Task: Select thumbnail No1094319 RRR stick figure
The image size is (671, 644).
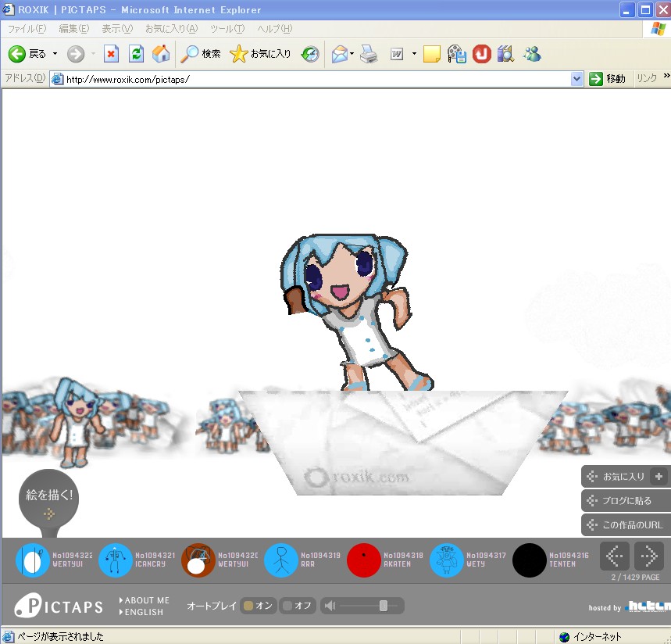Action: [x=281, y=560]
